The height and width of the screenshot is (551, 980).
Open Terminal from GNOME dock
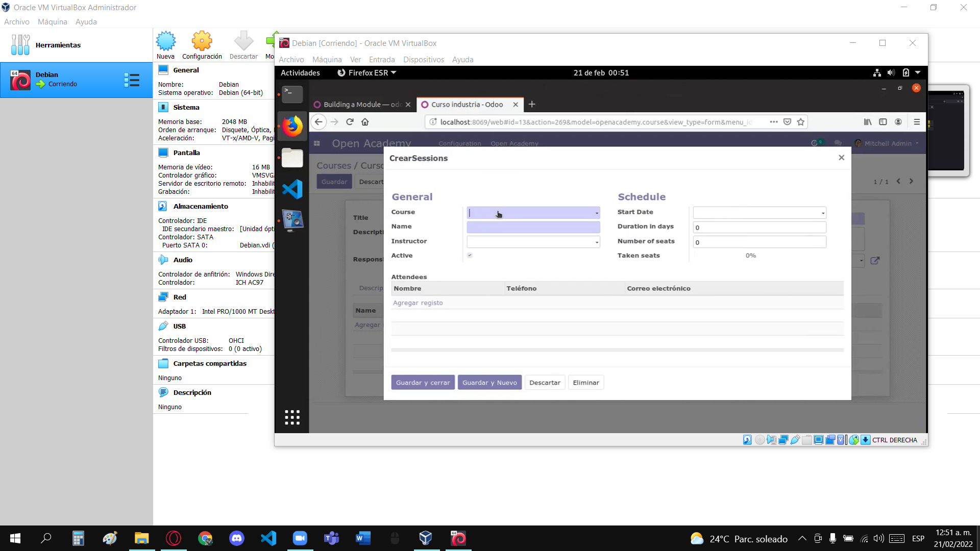(292, 94)
